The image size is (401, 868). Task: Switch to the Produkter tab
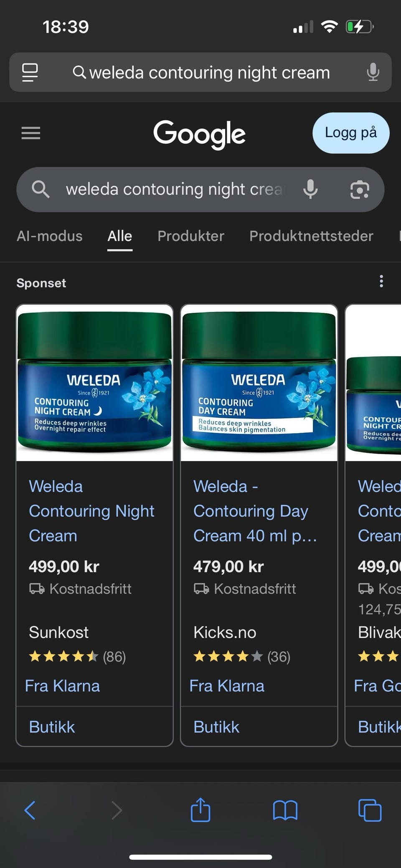click(191, 236)
